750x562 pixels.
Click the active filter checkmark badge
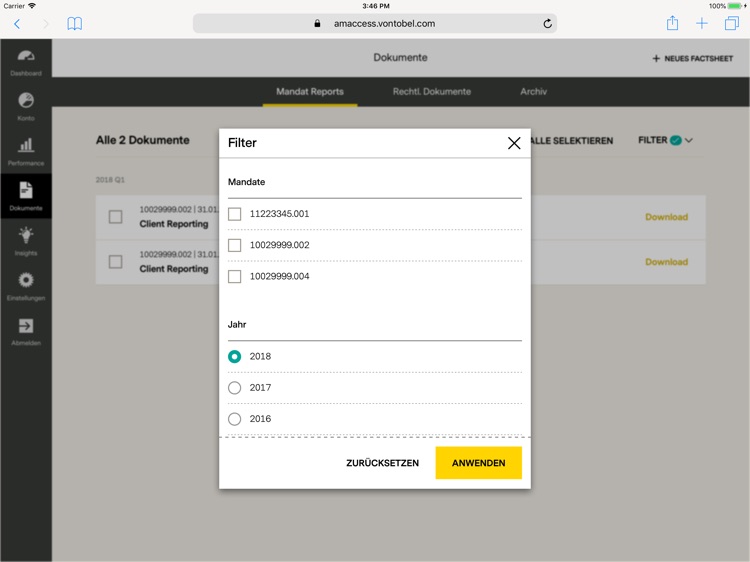tap(675, 140)
